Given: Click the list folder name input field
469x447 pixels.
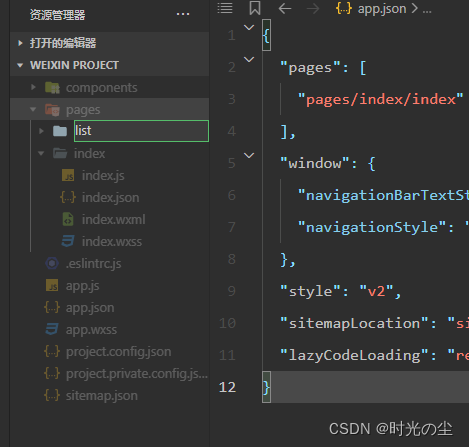Looking at the screenshot, I should coord(141,131).
